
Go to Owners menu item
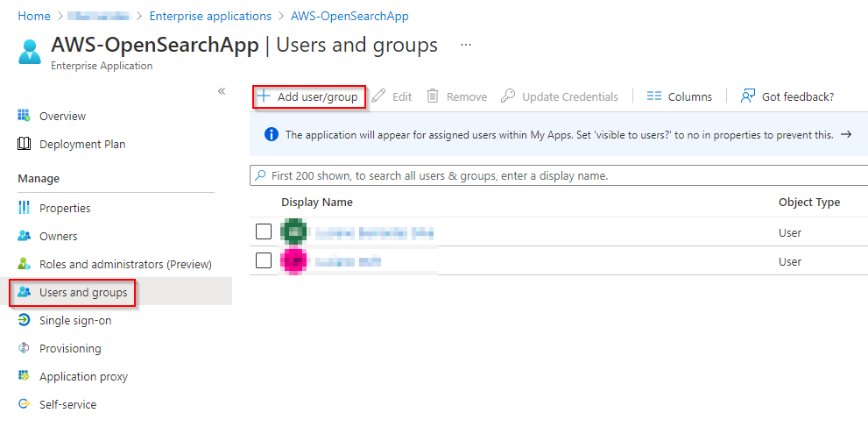coord(58,237)
